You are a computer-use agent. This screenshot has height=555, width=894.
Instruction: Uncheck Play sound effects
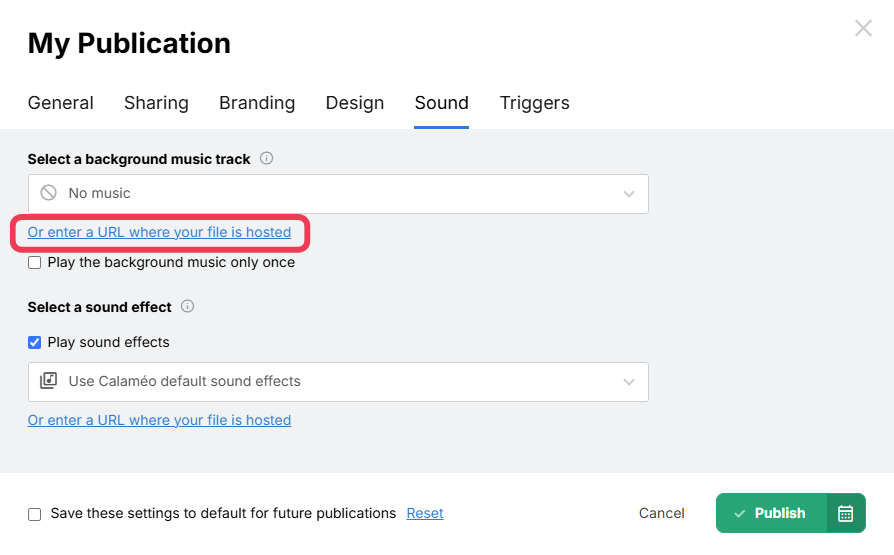coord(35,342)
